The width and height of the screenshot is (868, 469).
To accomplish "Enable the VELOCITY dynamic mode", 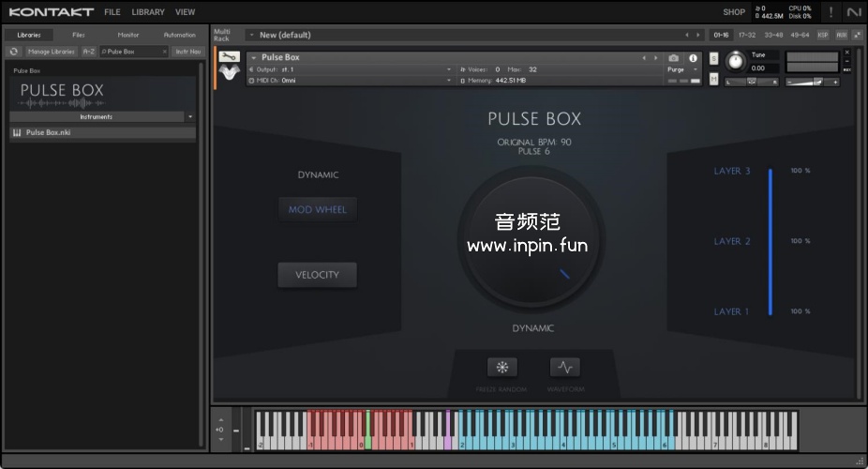I will click(x=317, y=275).
